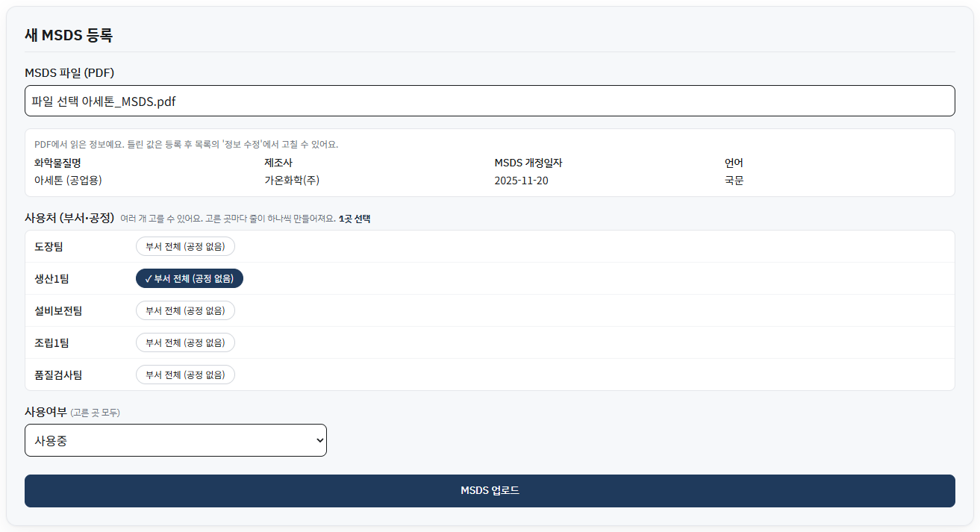Click the 2025-11-20 revision date value
The width and height of the screenshot is (980, 532).
[x=521, y=181]
